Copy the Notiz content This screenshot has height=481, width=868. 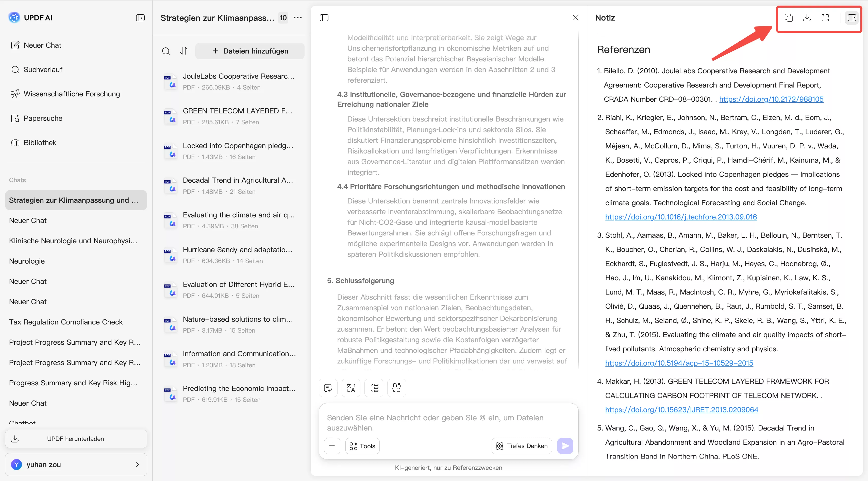click(x=789, y=18)
